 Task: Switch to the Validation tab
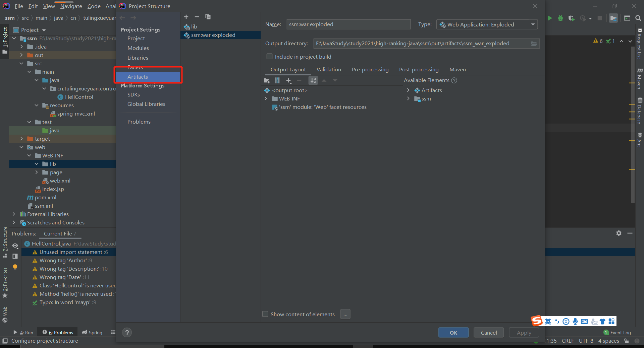[329, 69]
